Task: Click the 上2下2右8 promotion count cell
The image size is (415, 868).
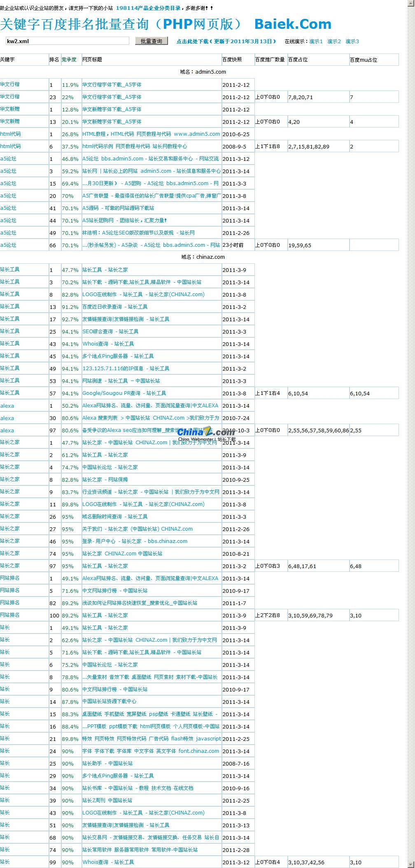Action: pyautogui.click(x=271, y=615)
